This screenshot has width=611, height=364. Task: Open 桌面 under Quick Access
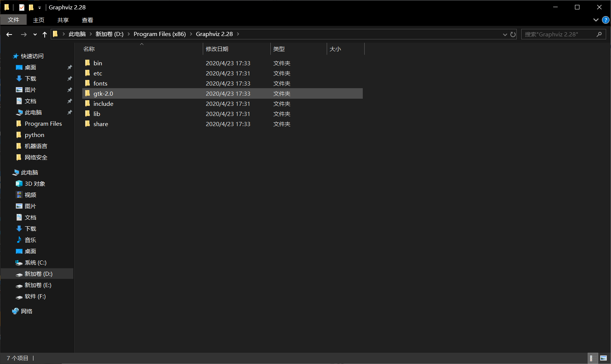pos(30,68)
